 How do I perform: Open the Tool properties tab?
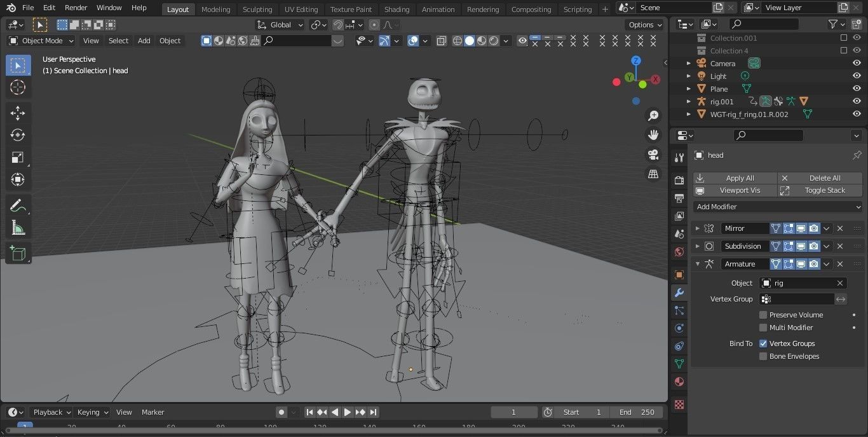tap(679, 158)
